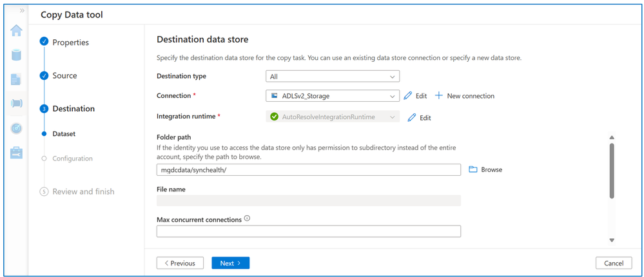
Task: Click Edit link next to Integration runtime
Action: point(425,118)
